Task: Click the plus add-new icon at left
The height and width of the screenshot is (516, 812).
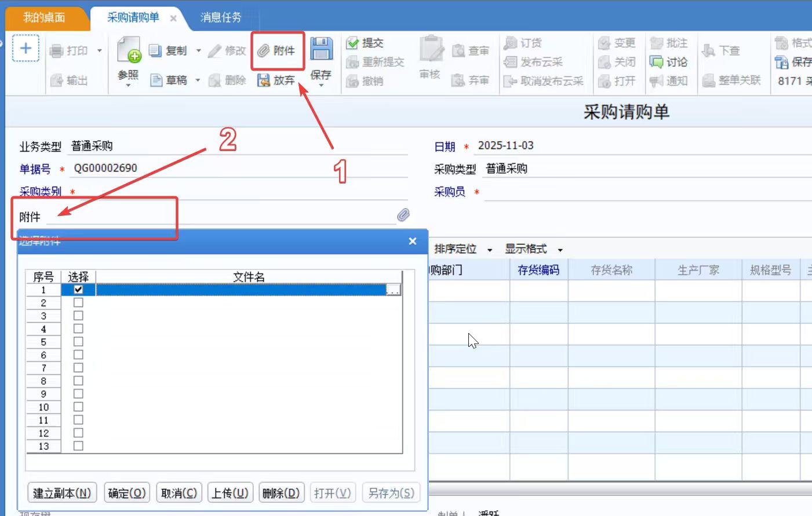Action: point(26,48)
